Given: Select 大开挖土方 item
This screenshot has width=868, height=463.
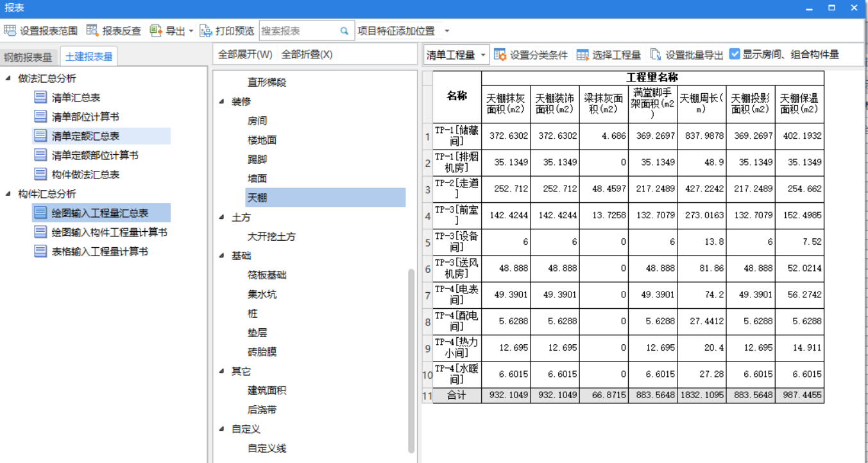Looking at the screenshot, I should pyautogui.click(x=271, y=236).
